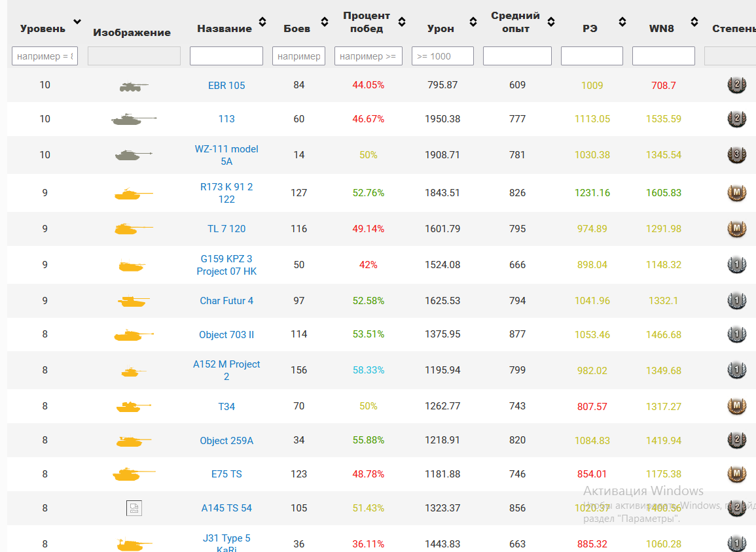Toggle sort arrows next to Название
The height and width of the screenshot is (552, 756).
tap(262, 22)
